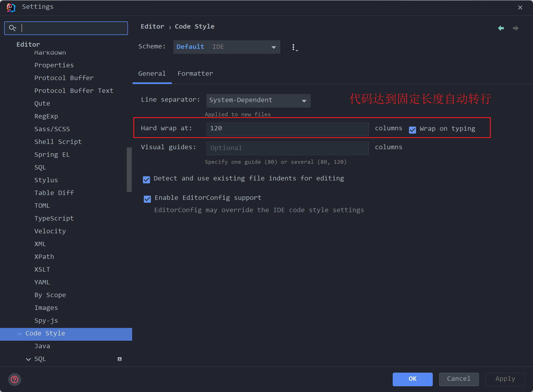Click the Hard wrap at input field

(287, 129)
